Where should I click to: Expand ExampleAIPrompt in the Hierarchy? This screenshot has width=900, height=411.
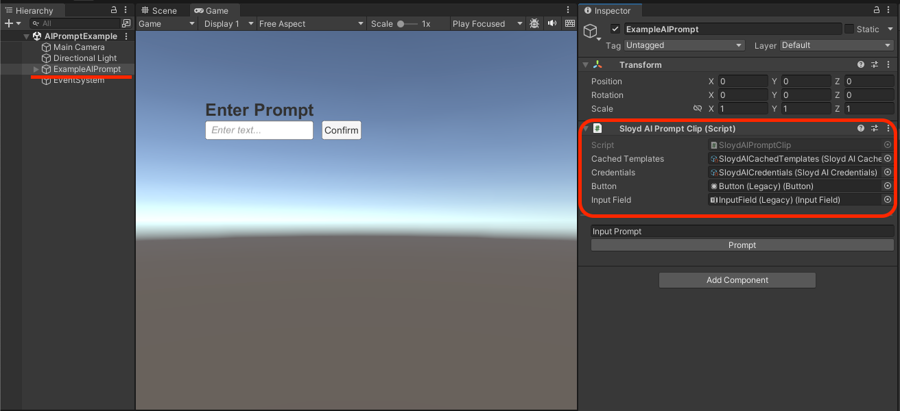pyautogui.click(x=36, y=69)
